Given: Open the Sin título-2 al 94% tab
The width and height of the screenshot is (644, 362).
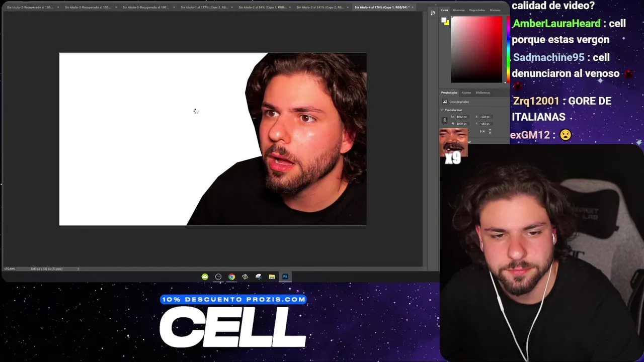Looking at the screenshot, I should pos(262,8).
